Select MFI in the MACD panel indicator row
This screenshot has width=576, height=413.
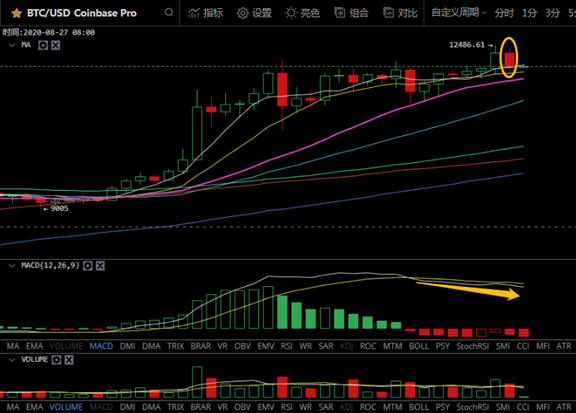coord(543,346)
